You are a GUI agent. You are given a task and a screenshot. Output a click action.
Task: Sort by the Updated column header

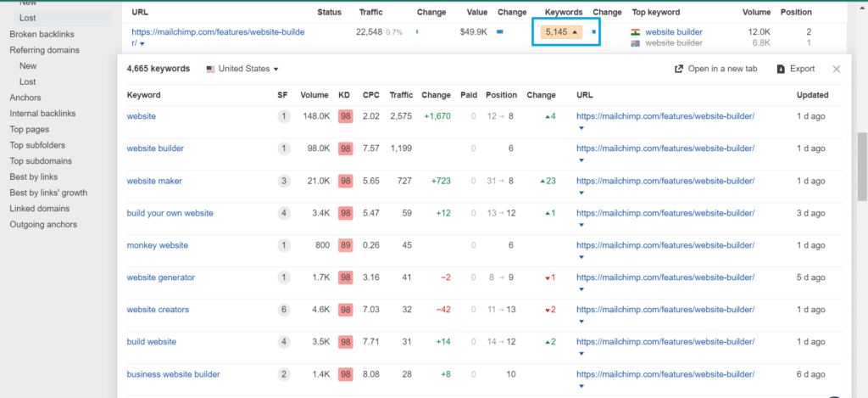(813, 95)
